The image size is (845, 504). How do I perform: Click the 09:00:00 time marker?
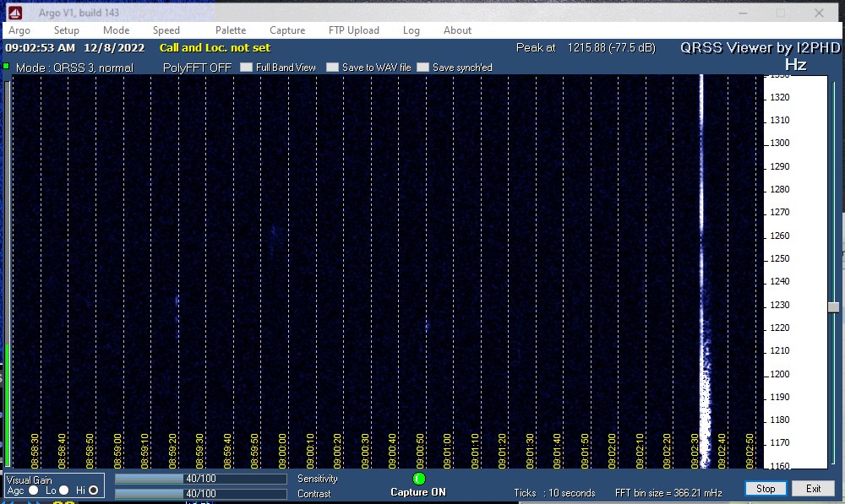(282, 451)
